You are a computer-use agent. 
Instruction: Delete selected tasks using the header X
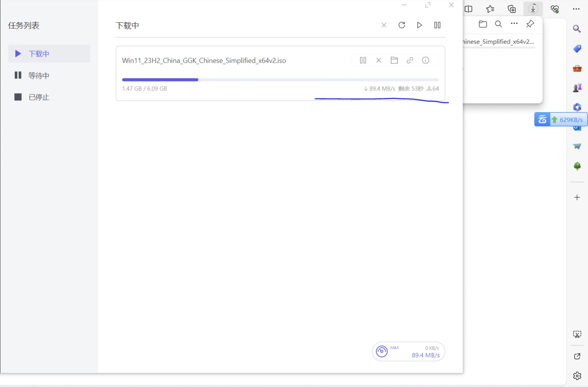384,25
